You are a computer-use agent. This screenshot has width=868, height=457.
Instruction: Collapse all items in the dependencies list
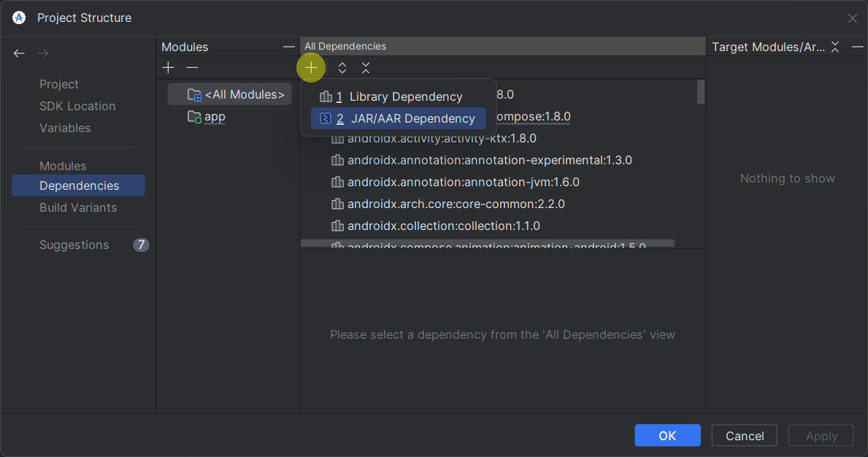click(x=365, y=67)
